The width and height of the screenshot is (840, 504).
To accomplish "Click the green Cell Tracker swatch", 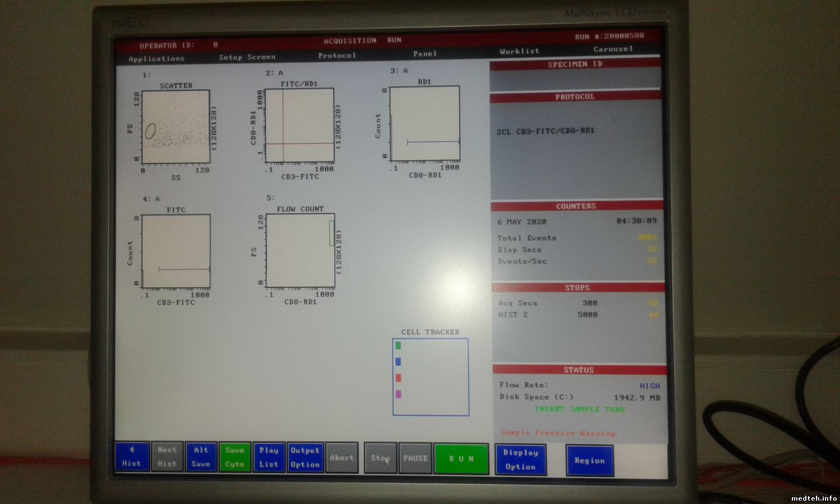I will 398,346.
